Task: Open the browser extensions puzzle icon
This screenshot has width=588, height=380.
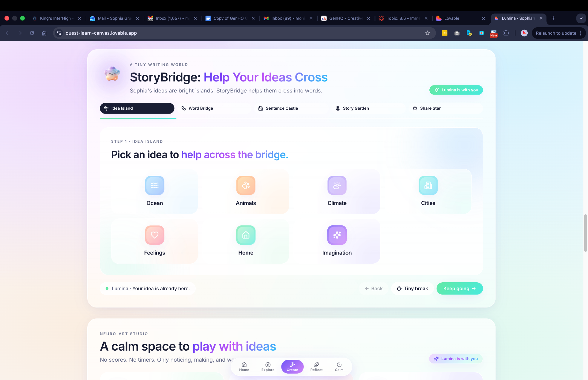Action: click(506, 33)
